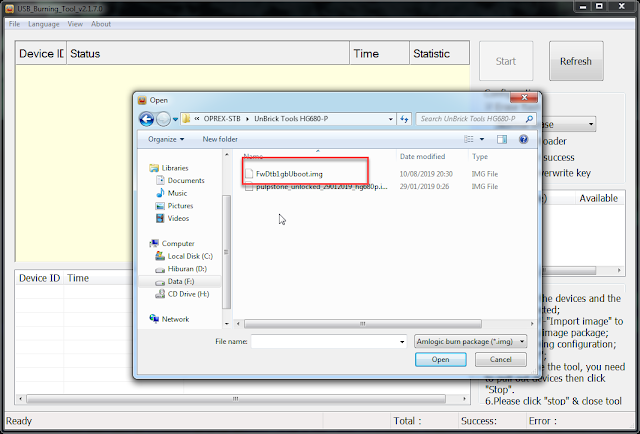640x434 pixels.
Task: Open the Language menu
Action: [x=44, y=23]
